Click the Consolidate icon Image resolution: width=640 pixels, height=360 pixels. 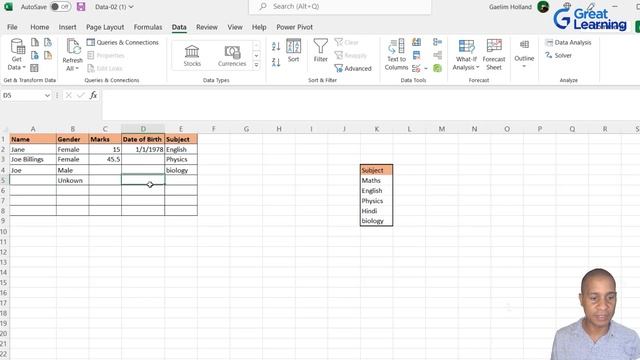click(x=438, y=42)
